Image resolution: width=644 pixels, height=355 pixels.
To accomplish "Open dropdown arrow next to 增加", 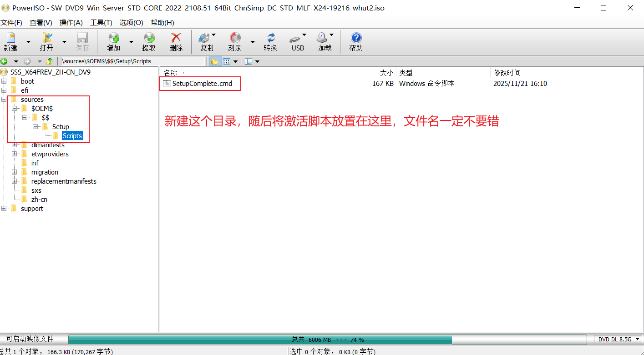I will pos(131,42).
